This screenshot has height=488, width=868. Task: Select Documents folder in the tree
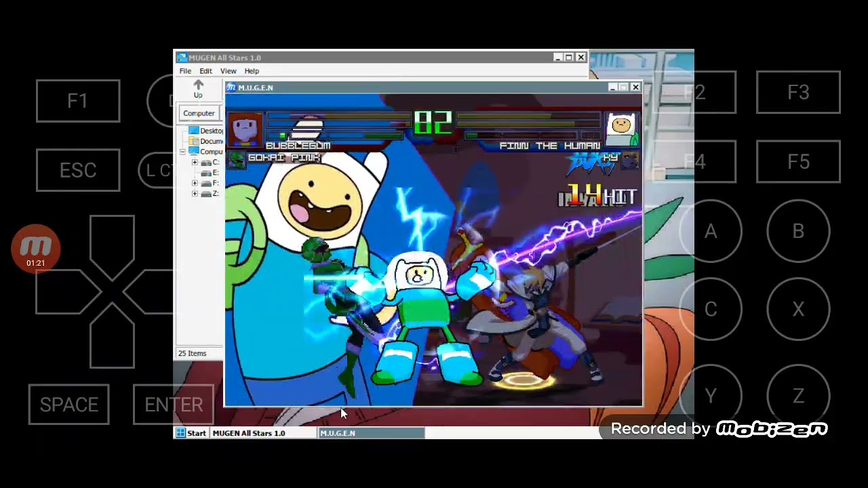(x=206, y=141)
